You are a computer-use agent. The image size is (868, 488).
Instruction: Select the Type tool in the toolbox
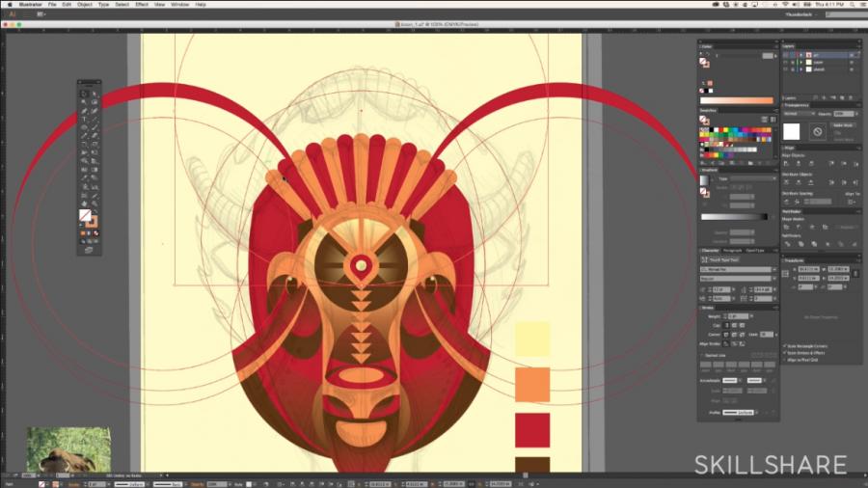pos(85,119)
